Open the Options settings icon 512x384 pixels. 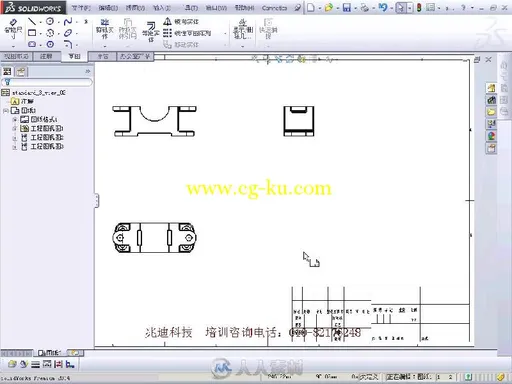click(x=431, y=7)
